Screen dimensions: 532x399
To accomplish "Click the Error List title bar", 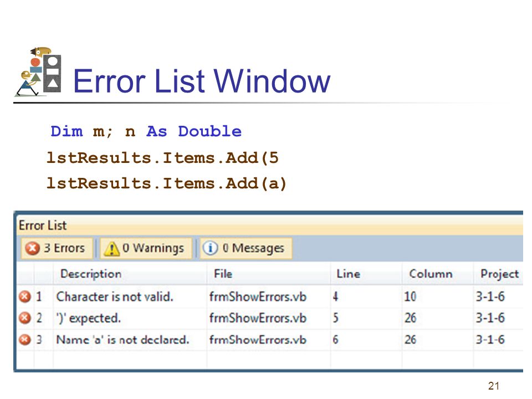I will click(270, 226).
